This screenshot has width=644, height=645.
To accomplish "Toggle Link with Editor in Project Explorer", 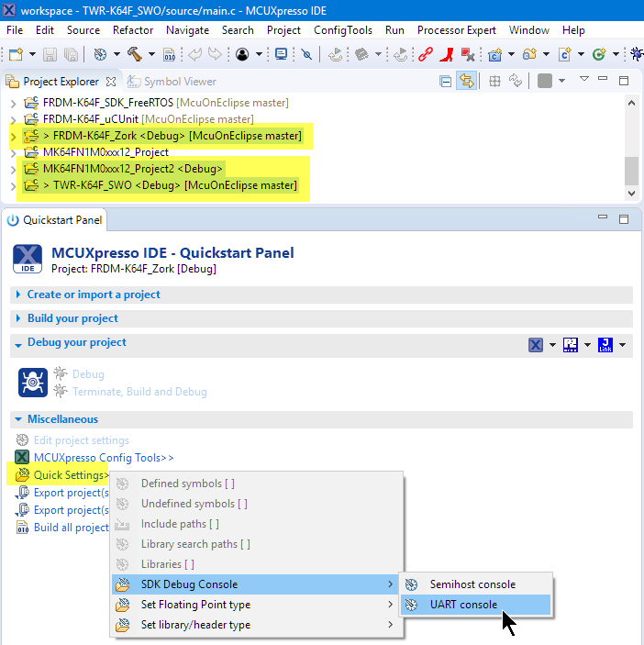I will [x=467, y=82].
